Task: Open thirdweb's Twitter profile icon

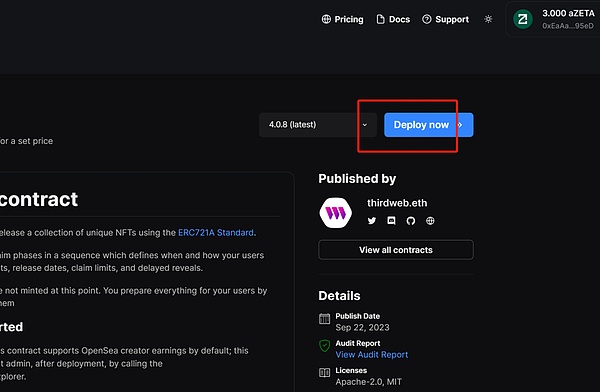Action: click(x=372, y=221)
